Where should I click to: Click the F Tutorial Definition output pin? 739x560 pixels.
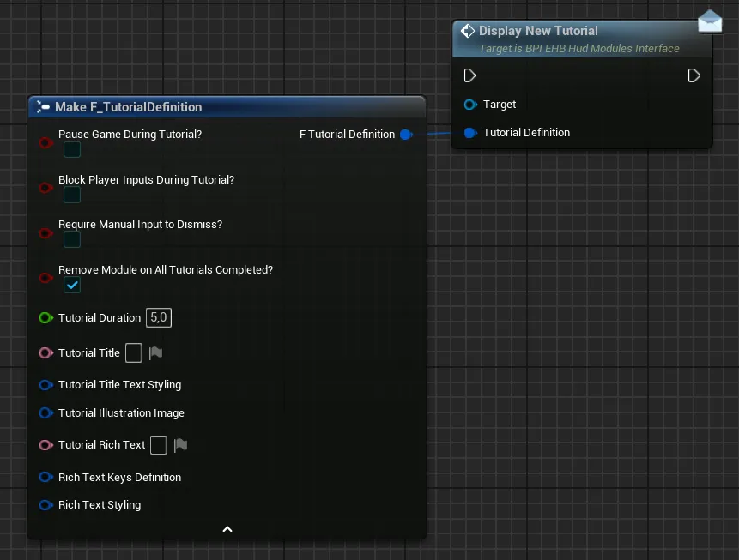(406, 135)
